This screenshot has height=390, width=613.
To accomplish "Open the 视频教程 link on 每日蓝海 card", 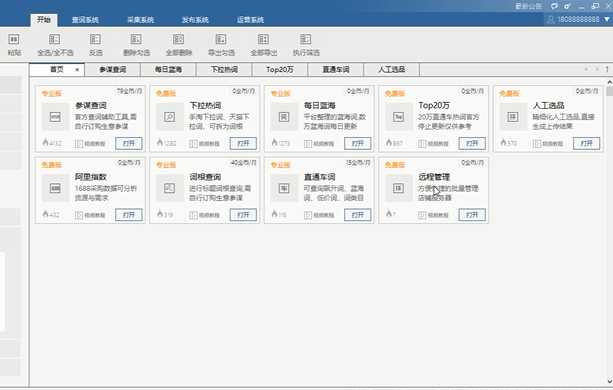I will tap(319, 144).
